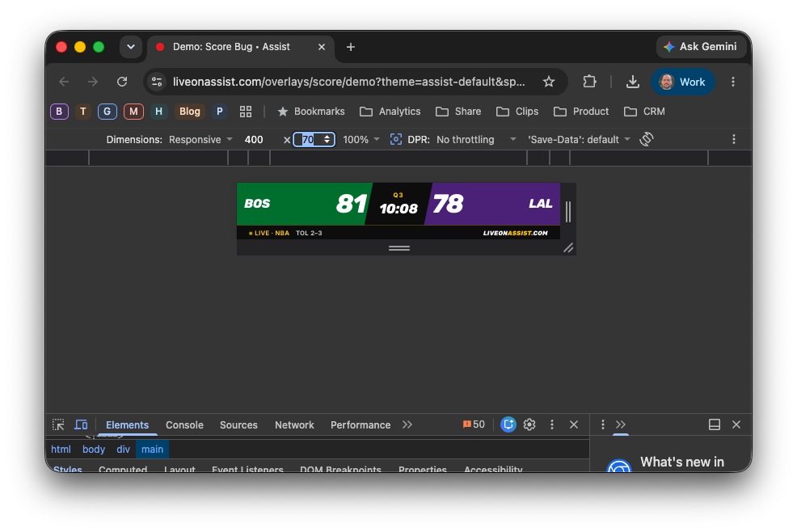
Task: Go forward to next page
Action: 92,82
